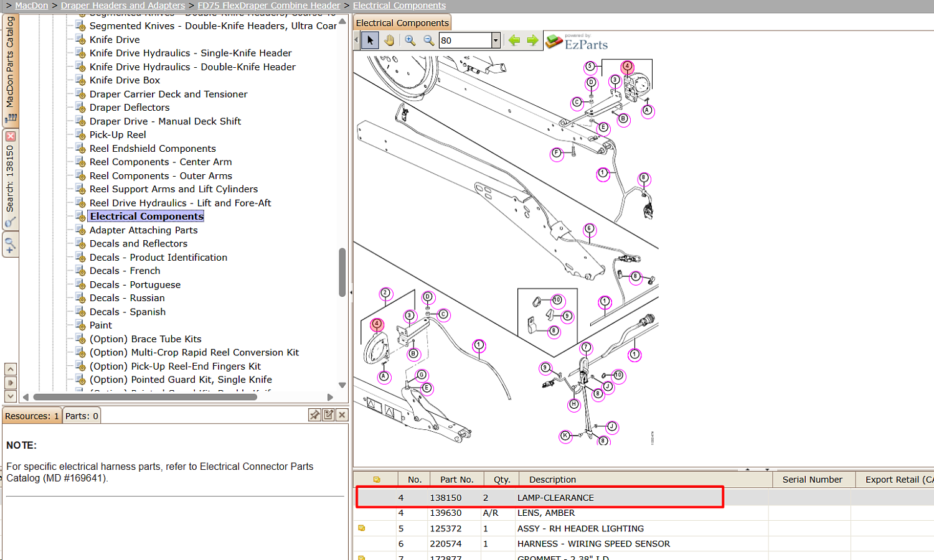Click the zoom percentage field showing 80
The image size is (934, 560).
(x=465, y=40)
